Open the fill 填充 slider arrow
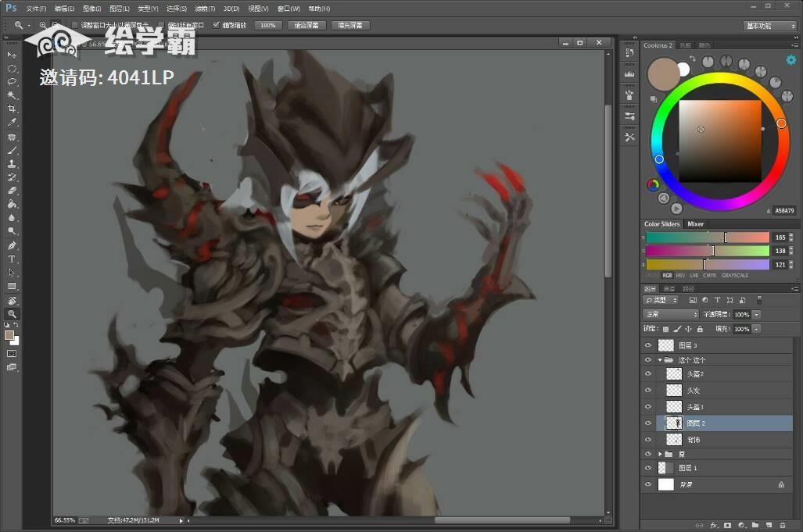Image resolution: width=803 pixels, height=532 pixels. pos(756,329)
